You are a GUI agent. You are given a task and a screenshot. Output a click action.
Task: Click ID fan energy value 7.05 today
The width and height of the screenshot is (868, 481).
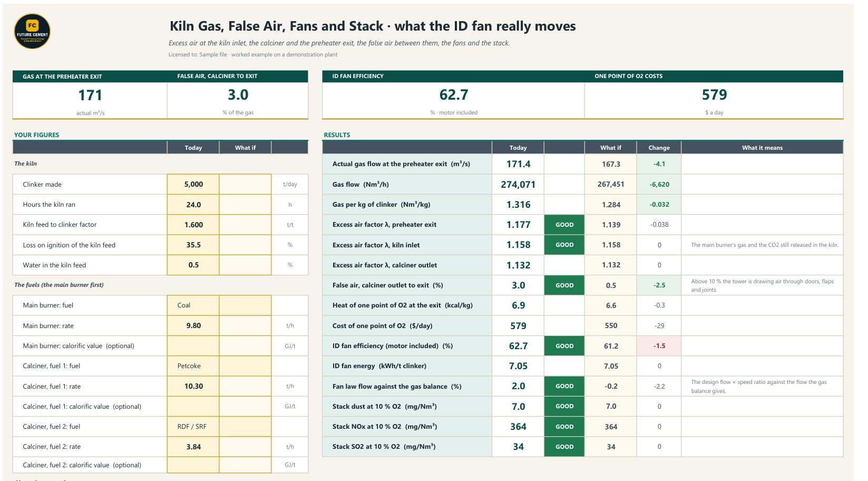[518, 366]
